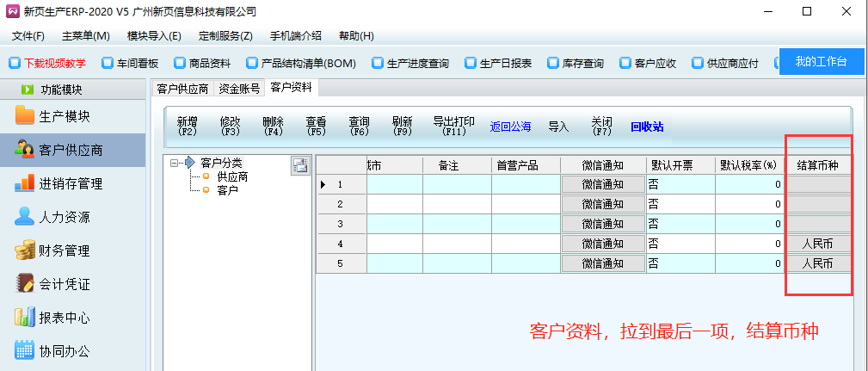Click the icon button beside the category tree
This screenshot has height=371, width=868.
300,166
